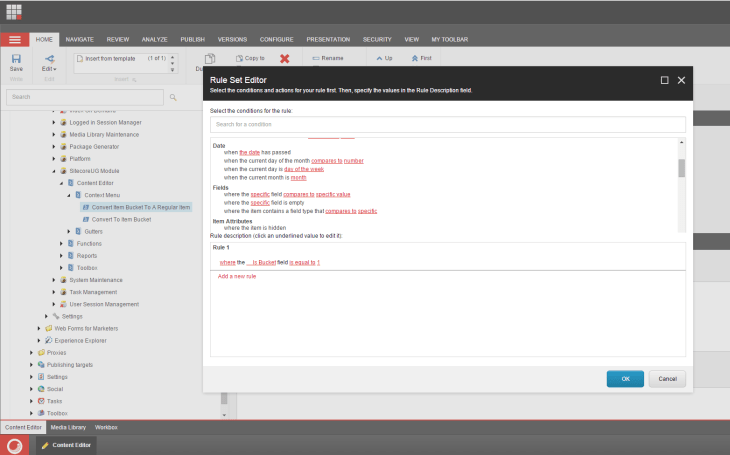Screen dimensions: 730x455
Task: Select the Convert To Item Bucket item
Action: click(x=120, y=219)
